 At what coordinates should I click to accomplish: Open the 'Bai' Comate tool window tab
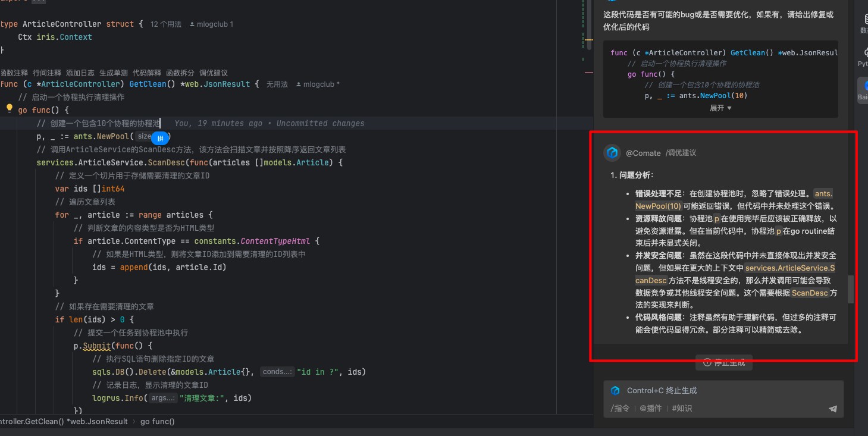pyautogui.click(x=863, y=90)
